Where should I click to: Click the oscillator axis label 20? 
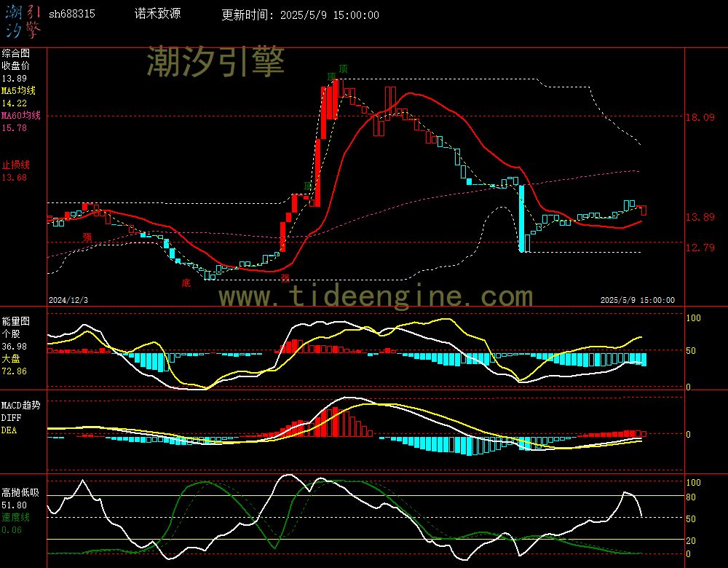point(691,541)
